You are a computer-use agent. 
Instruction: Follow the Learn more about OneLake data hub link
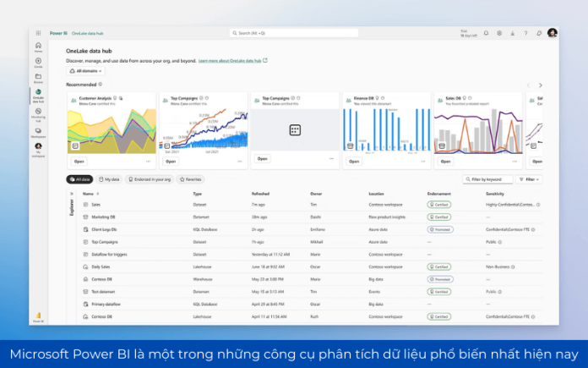233,61
